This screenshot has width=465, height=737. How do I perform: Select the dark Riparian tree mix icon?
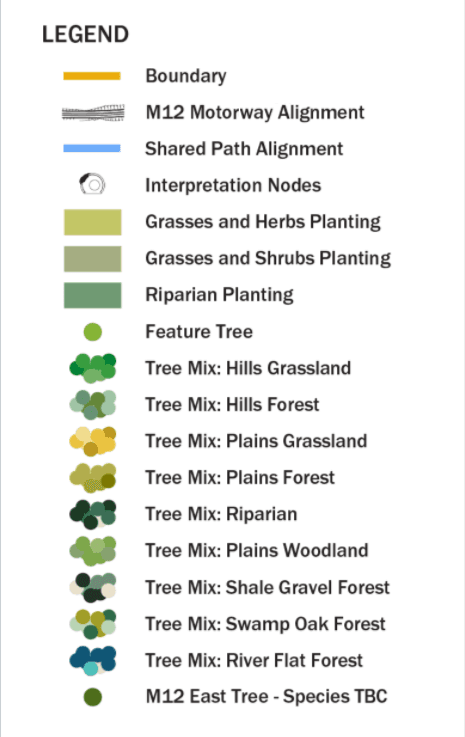point(93,514)
